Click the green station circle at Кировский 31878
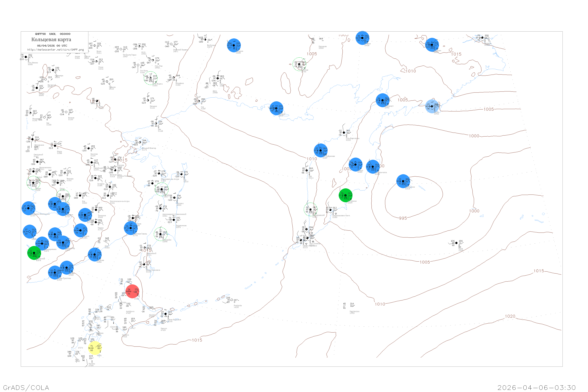The image size is (588, 392). tap(34, 253)
